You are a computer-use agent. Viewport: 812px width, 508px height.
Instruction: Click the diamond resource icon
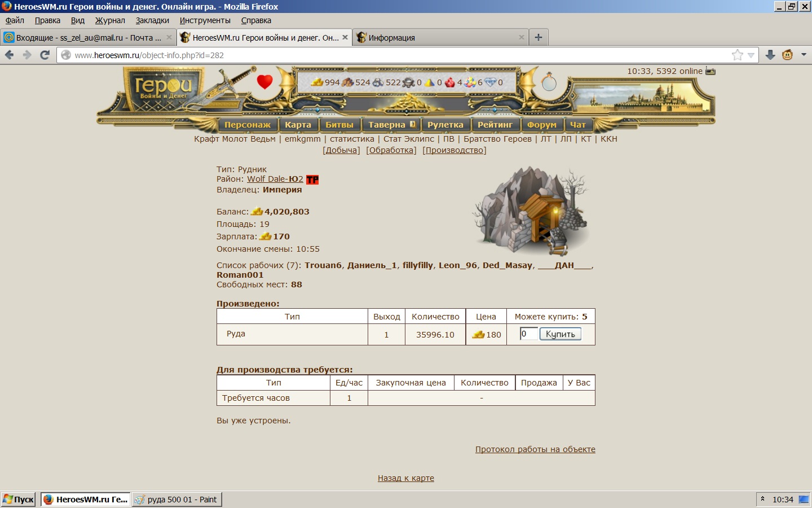point(491,82)
